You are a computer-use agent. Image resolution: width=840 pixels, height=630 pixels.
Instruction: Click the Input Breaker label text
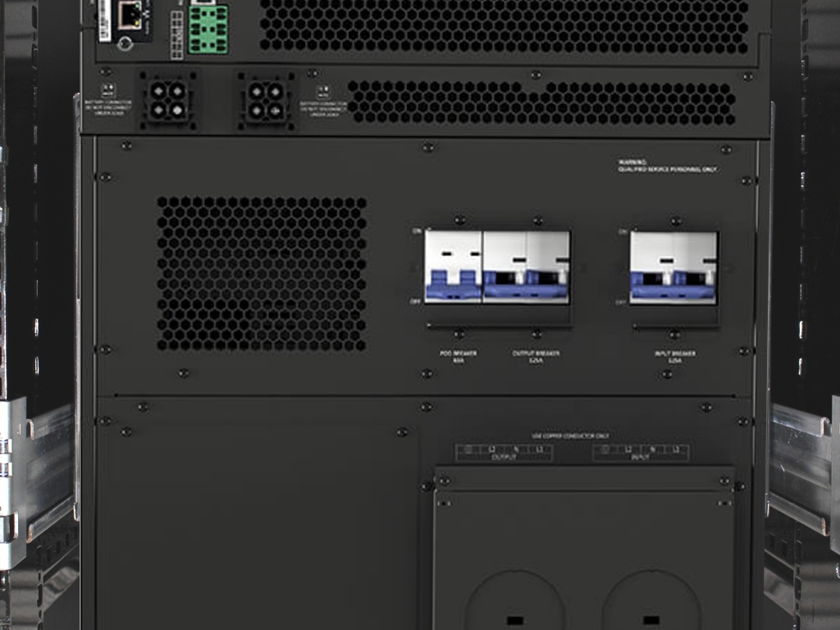pos(674,357)
